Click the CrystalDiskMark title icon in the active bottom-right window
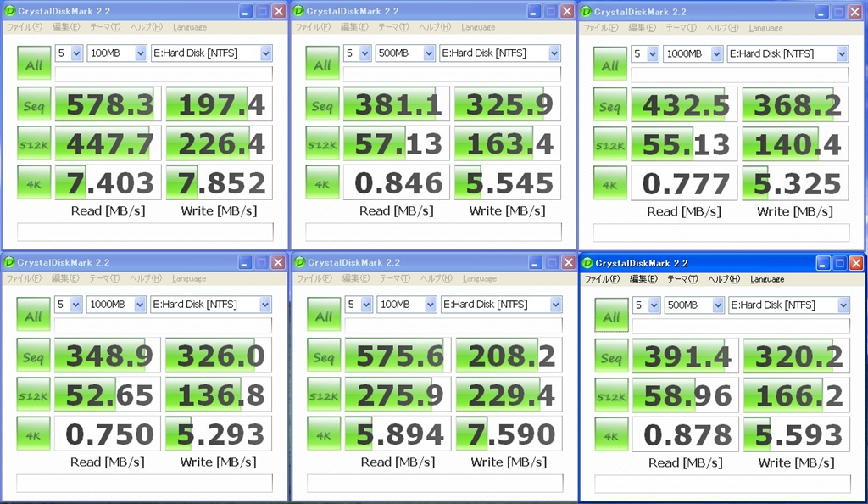 [587, 263]
